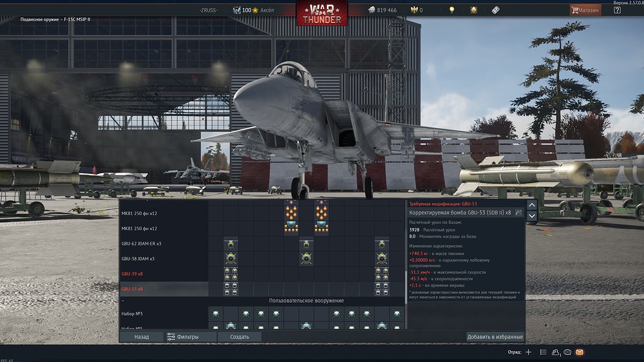Screen dimensions: 644x362
Task: Open the list icon in bottom bar
Action: (x=543, y=352)
